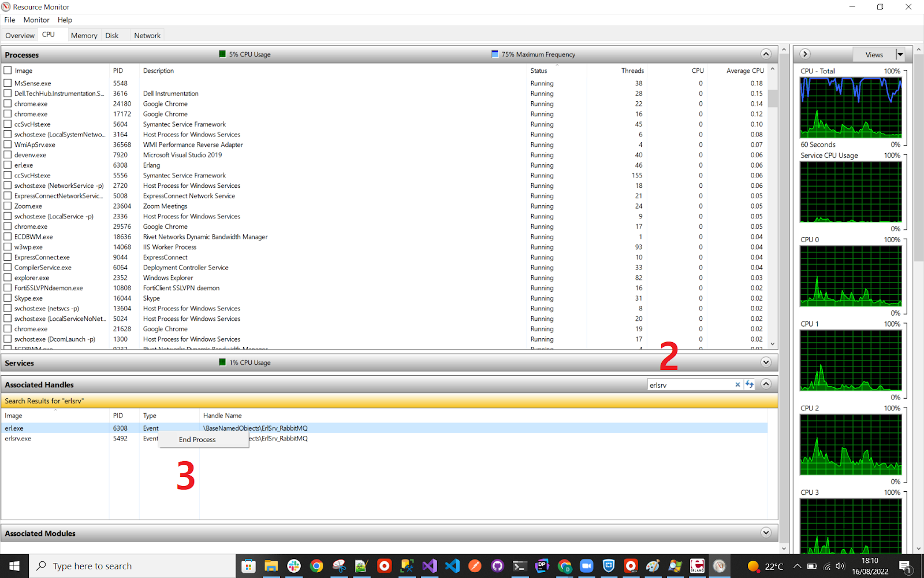924x578 pixels.
Task: Open Visual Studio purple icon in taskbar
Action: coord(430,566)
